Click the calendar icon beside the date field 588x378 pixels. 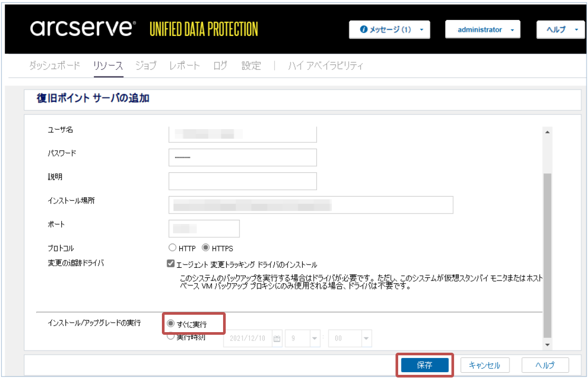277,339
